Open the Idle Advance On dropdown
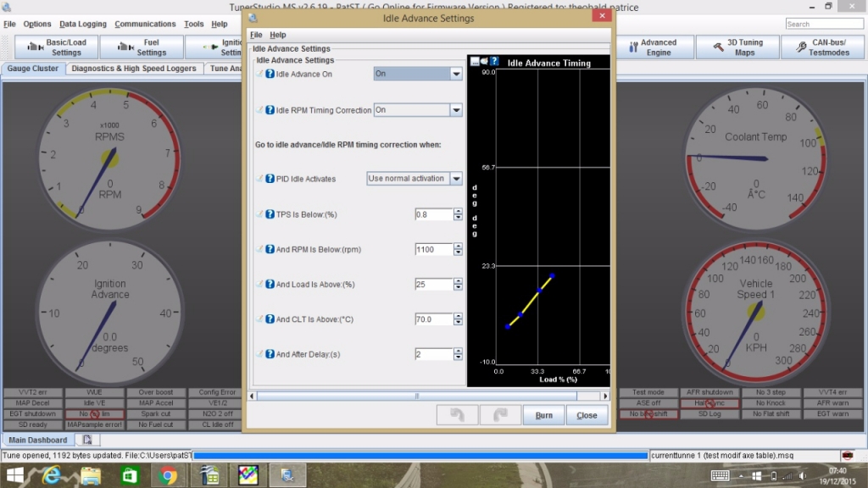The image size is (868, 488). pyautogui.click(x=456, y=74)
